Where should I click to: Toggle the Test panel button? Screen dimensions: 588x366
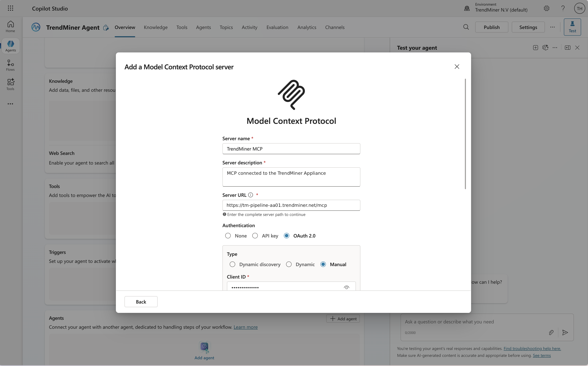tap(572, 27)
